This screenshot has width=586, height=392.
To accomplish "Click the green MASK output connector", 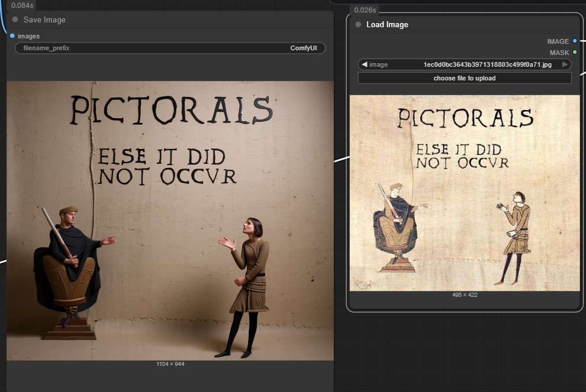I will point(575,52).
